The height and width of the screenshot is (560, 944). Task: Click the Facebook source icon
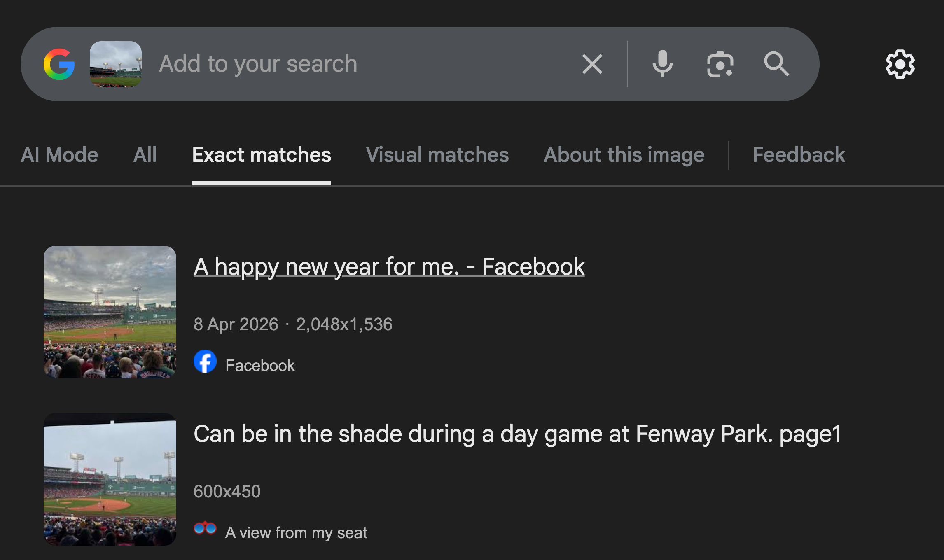(x=205, y=362)
